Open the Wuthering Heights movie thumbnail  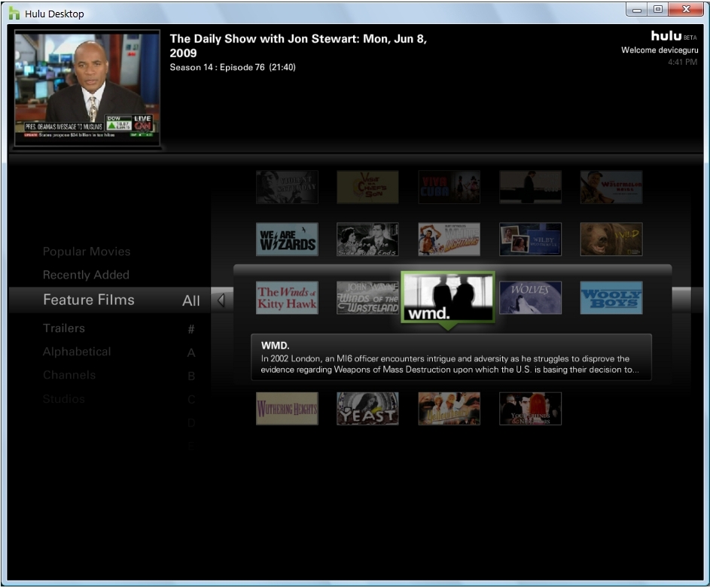[287, 409]
